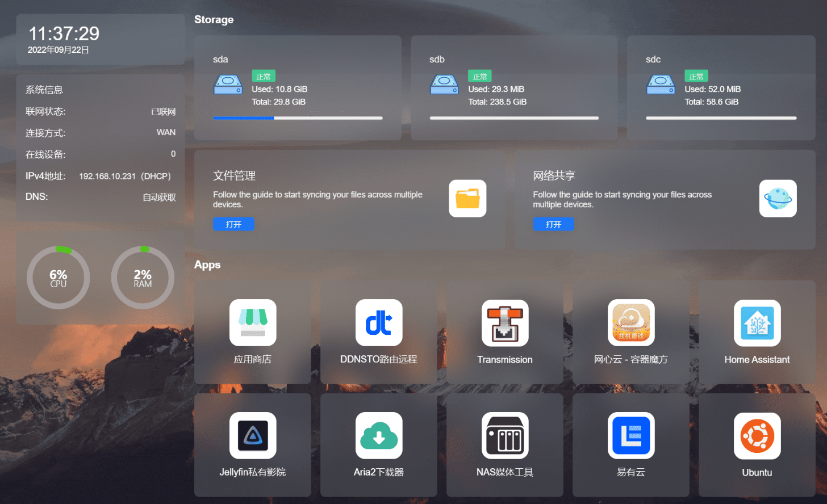Click 打开 button under 网络共享
This screenshot has height=504, width=827.
pos(553,224)
